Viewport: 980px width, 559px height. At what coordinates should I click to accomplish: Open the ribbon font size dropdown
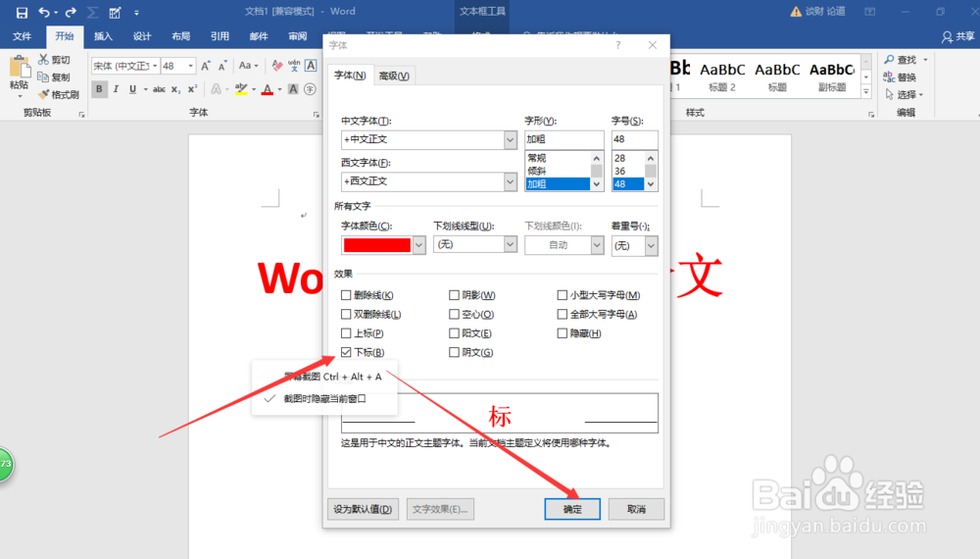[x=191, y=66]
